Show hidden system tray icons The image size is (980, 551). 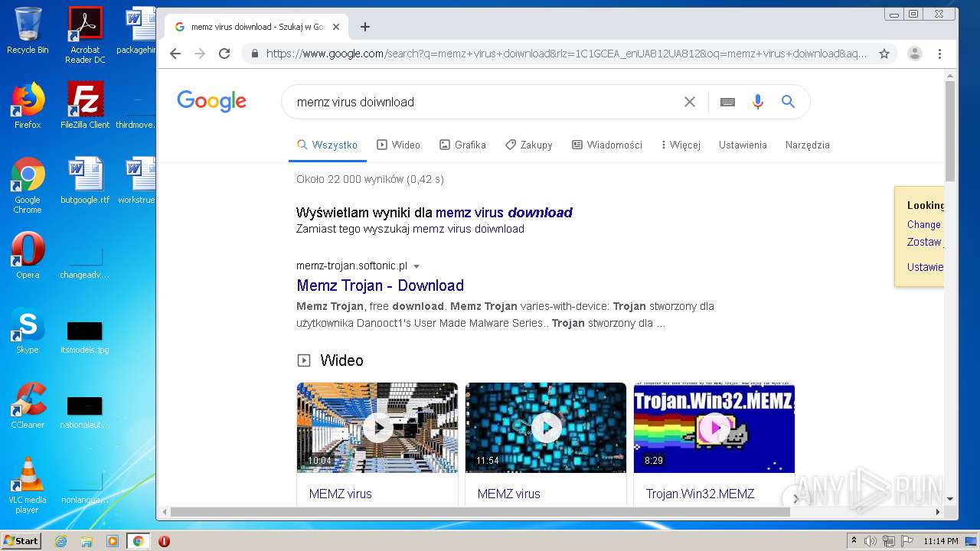pos(854,541)
